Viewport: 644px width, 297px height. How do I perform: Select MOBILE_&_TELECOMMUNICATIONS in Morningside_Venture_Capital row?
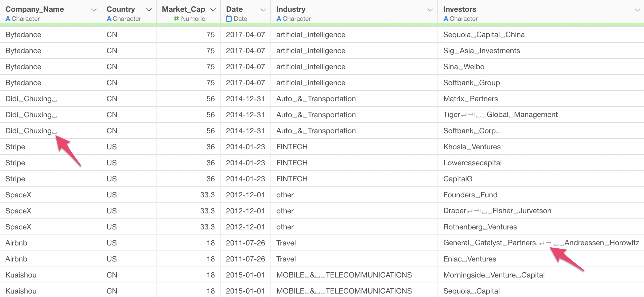[x=354, y=275]
